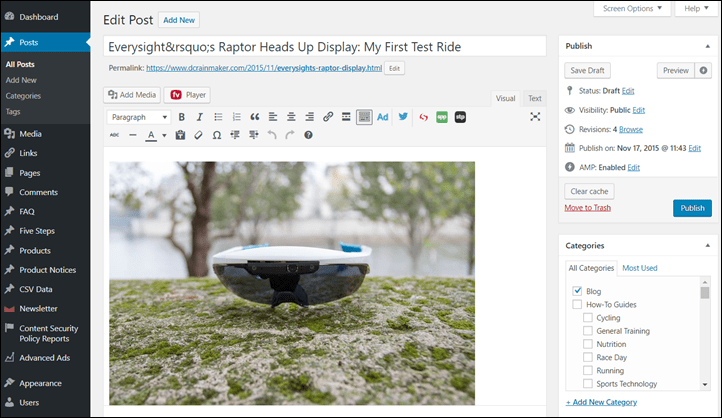Insert a horizontal line
Screen dimensions: 722x418
pyautogui.click(x=133, y=135)
